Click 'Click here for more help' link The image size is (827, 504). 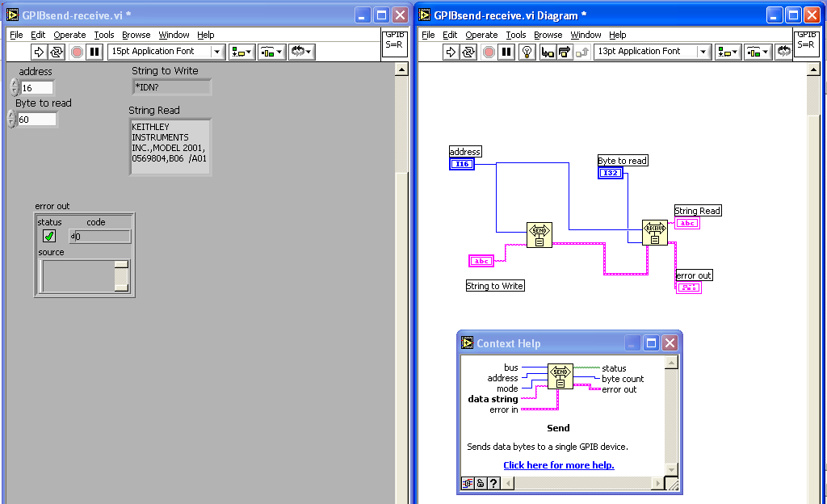click(559, 465)
